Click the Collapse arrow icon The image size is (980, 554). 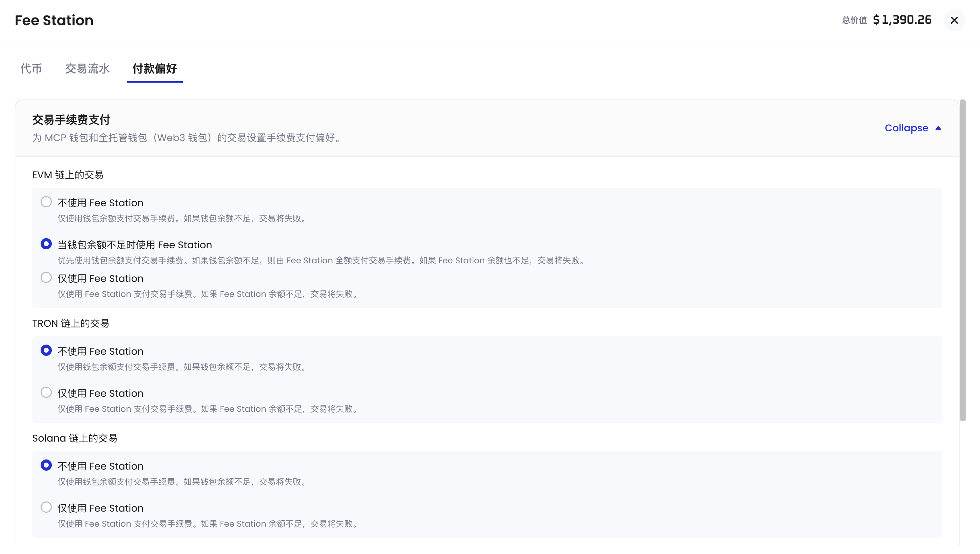pos(938,128)
